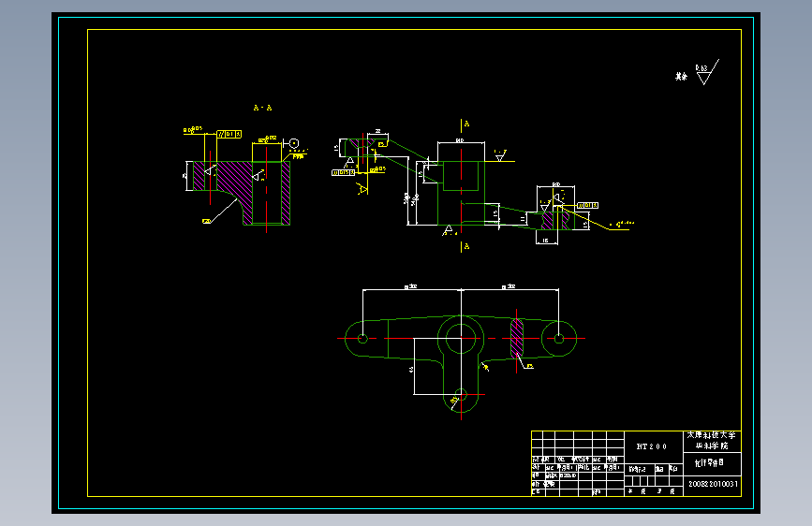812x526 pixels.
Task: Click the drawing number 200822010031
Action: point(713,484)
